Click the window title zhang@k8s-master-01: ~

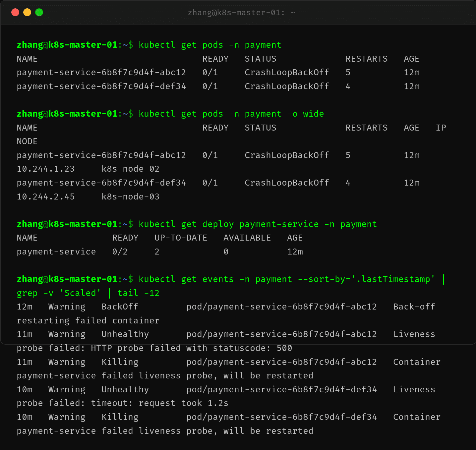click(241, 13)
